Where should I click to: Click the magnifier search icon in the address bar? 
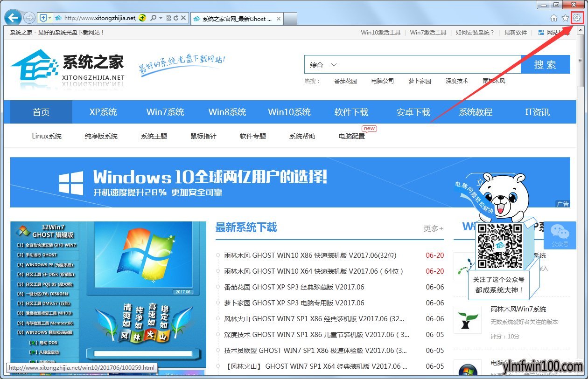[x=153, y=18]
